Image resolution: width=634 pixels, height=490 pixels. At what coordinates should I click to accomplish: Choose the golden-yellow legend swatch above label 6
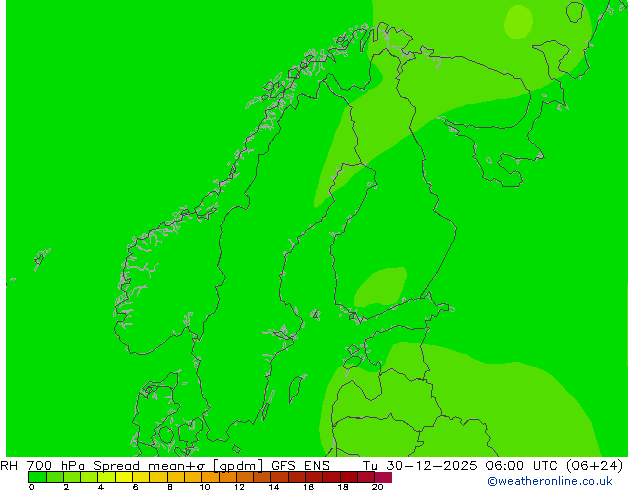coord(141,477)
